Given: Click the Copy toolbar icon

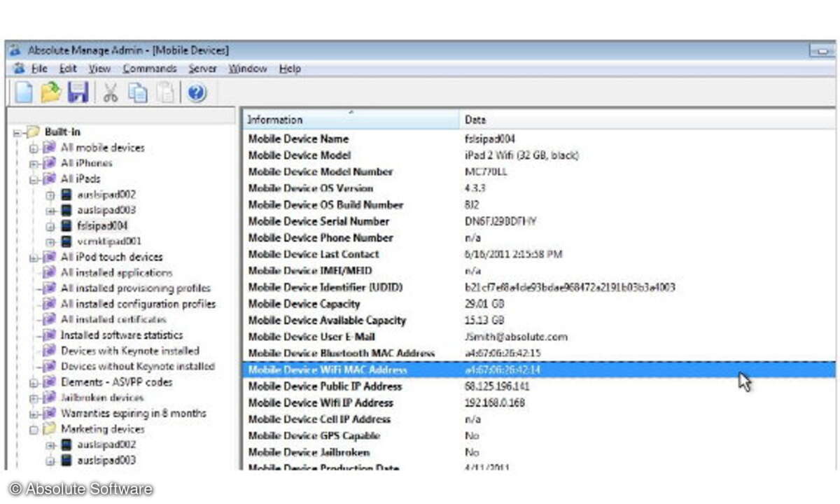Looking at the screenshot, I should click(x=138, y=92).
